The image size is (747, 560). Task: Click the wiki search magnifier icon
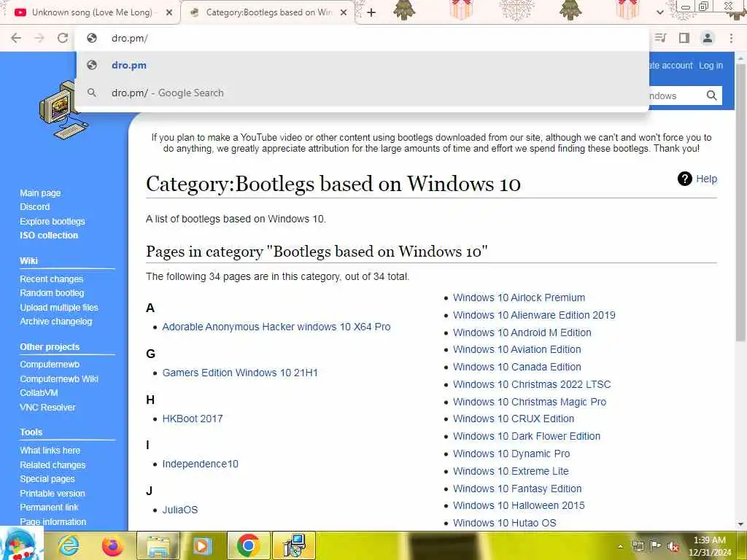pyautogui.click(x=711, y=96)
